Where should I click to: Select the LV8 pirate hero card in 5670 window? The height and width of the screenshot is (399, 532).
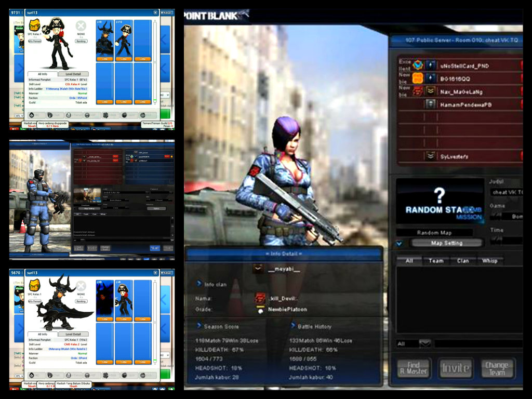tap(124, 300)
